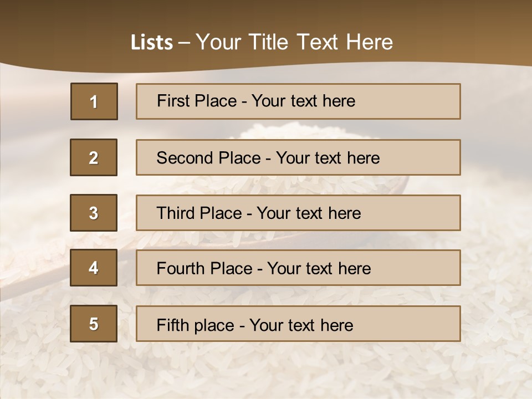This screenshot has height=399, width=532.
Task: Click the bold word Lists in title
Action: tap(152, 42)
